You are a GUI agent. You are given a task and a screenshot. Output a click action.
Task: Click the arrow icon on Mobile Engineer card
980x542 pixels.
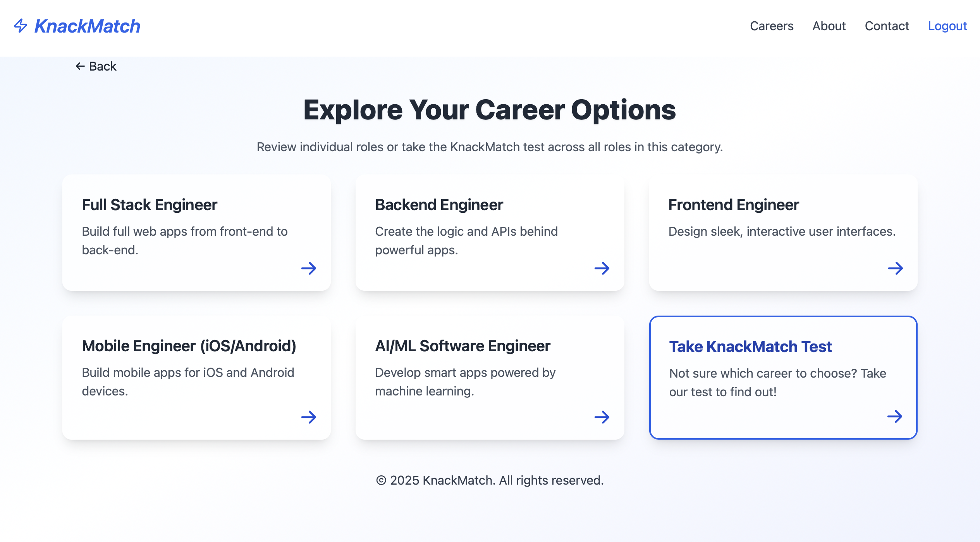point(309,417)
